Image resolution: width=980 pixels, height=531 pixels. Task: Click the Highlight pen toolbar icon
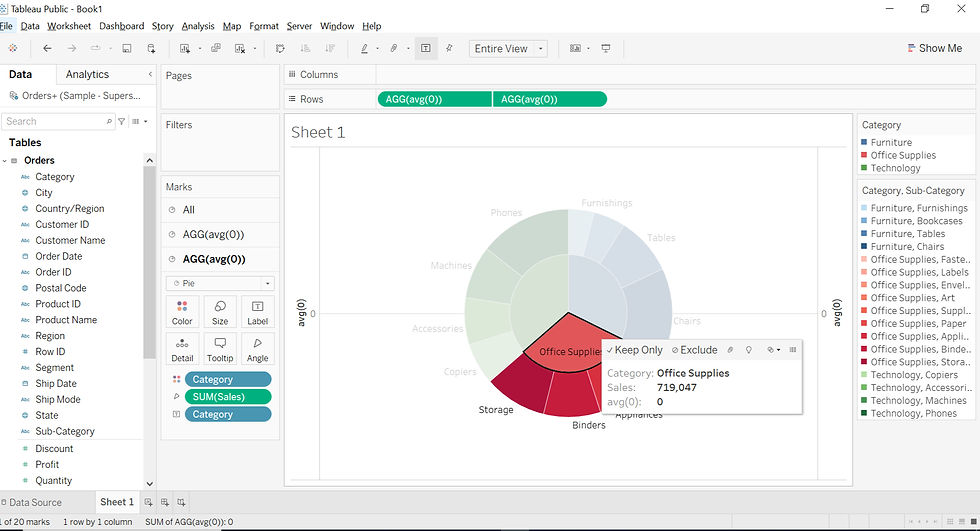coord(364,48)
